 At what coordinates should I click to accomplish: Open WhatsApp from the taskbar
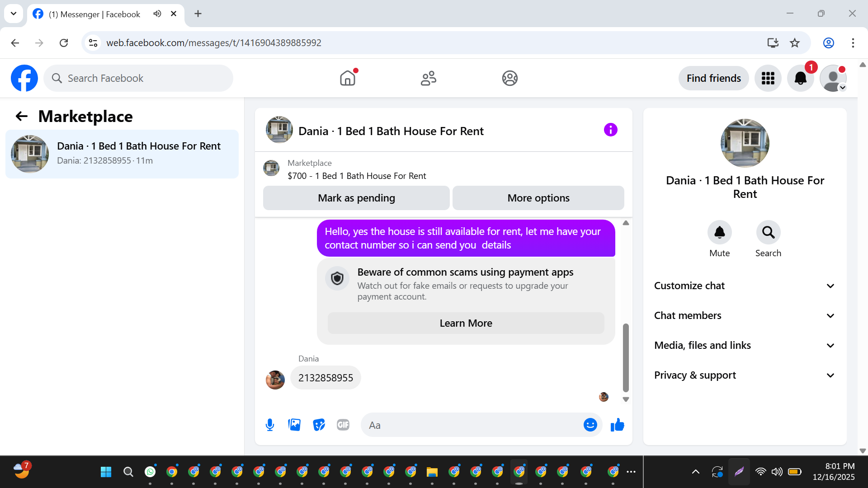150,472
